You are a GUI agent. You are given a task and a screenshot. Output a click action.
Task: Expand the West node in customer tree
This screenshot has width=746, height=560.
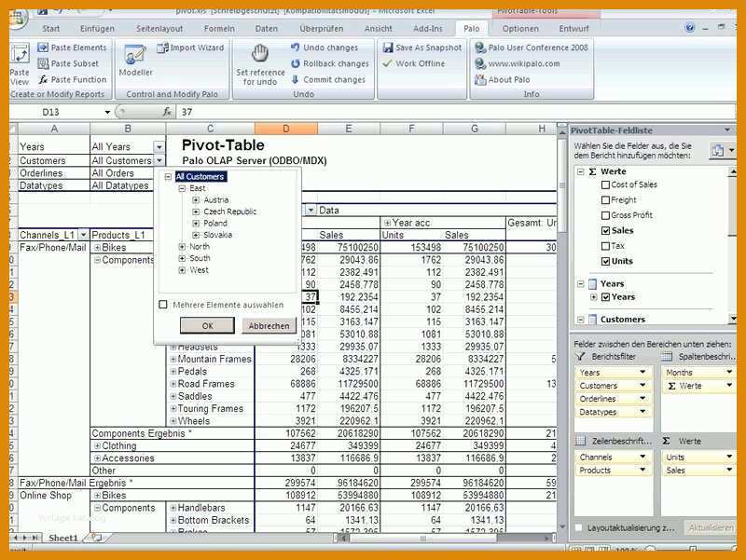click(x=182, y=270)
